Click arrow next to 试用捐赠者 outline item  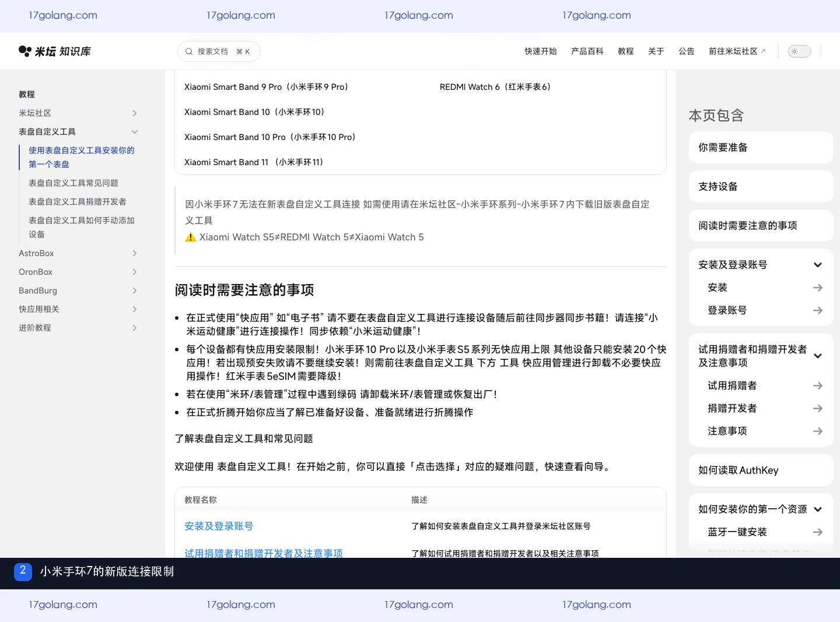coord(818,386)
